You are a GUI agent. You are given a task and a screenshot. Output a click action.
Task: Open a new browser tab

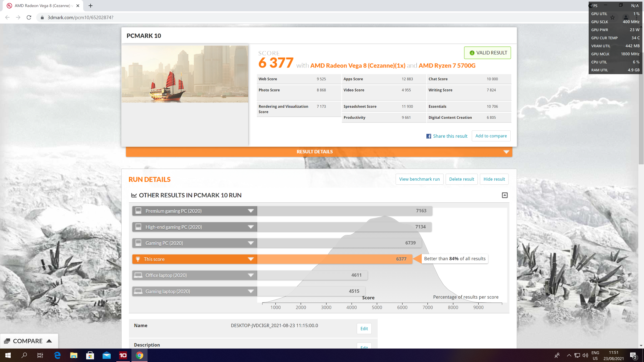(91, 5)
